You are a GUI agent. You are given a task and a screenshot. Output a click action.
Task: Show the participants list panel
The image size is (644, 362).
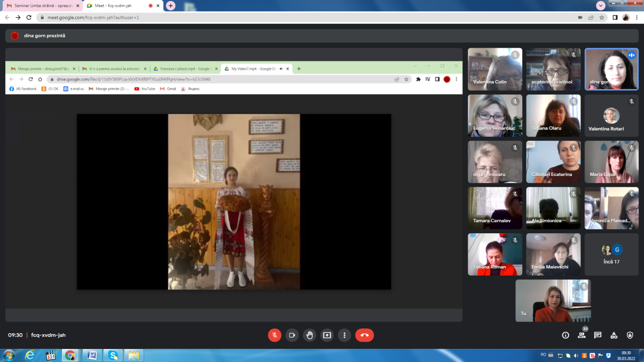(x=581, y=335)
